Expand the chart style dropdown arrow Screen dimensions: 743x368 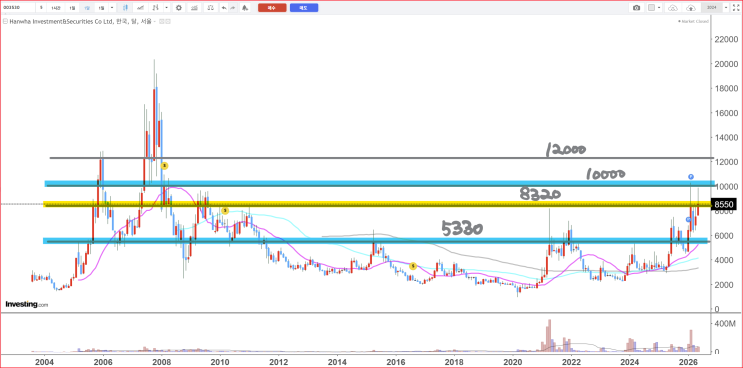pyautogui.click(x=166, y=8)
